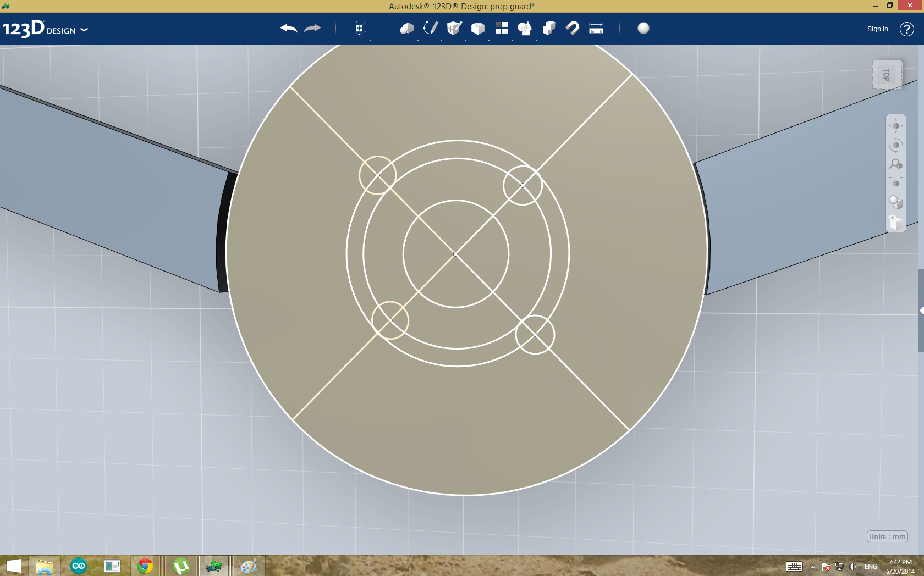Screen dimensions: 924x576
Task: Open the Sketch tools menu
Action: [x=431, y=28]
